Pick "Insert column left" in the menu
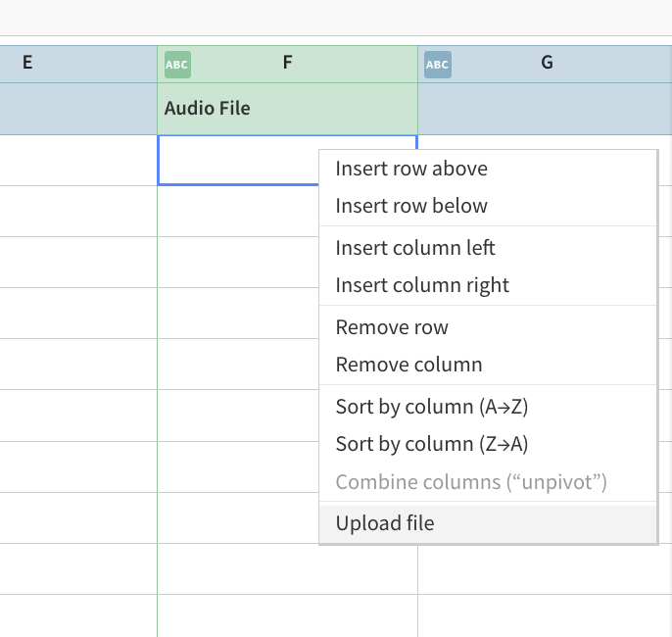The image size is (672, 637). [x=415, y=248]
